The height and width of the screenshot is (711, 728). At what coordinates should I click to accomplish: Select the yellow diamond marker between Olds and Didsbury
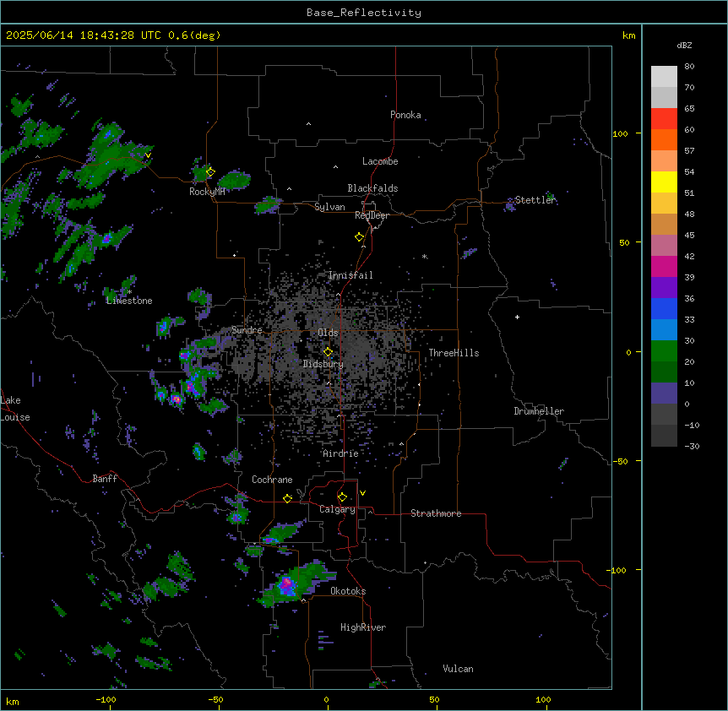point(328,352)
